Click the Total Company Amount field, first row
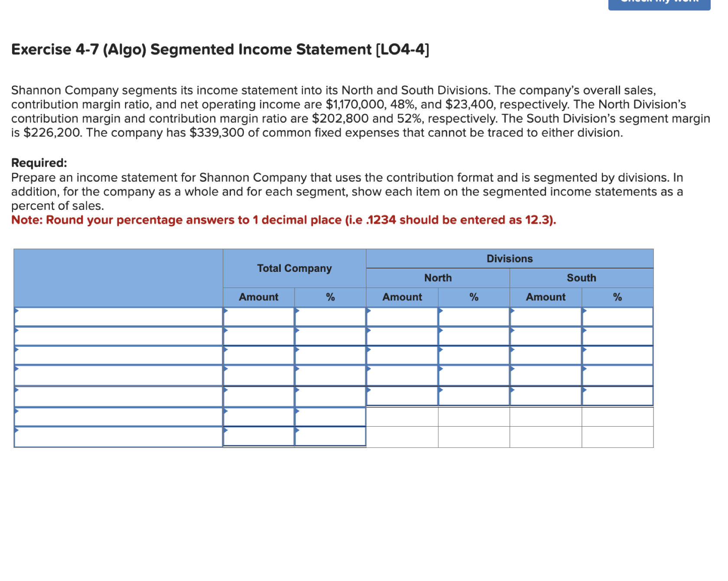The width and height of the screenshot is (728, 581). point(259,317)
